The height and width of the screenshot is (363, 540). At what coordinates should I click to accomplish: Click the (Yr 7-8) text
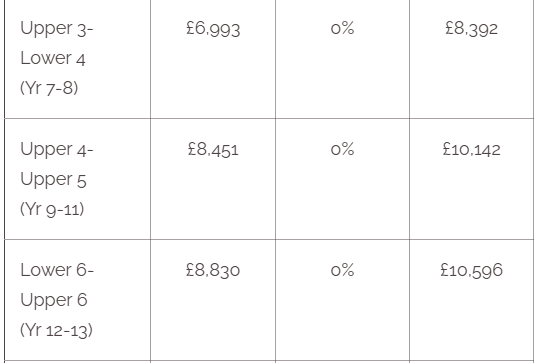49,88
